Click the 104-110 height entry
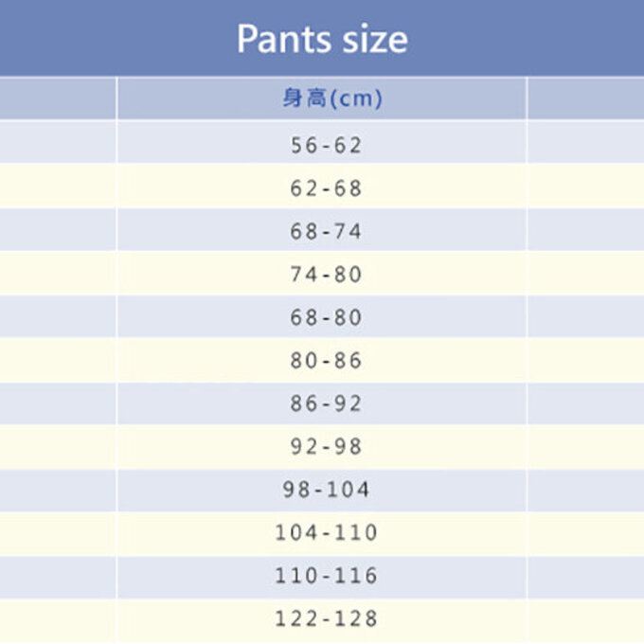This screenshot has height=644, width=644. (x=326, y=533)
